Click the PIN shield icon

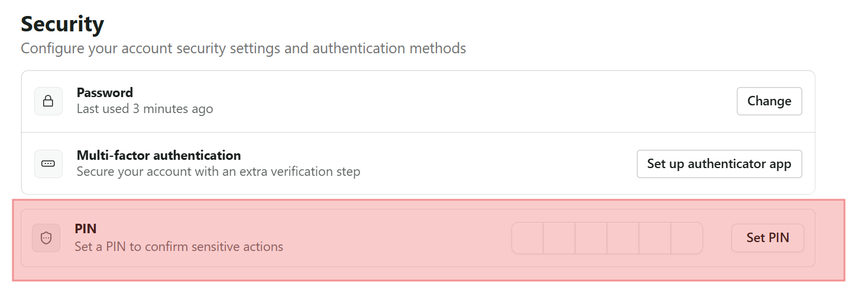(x=46, y=238)
